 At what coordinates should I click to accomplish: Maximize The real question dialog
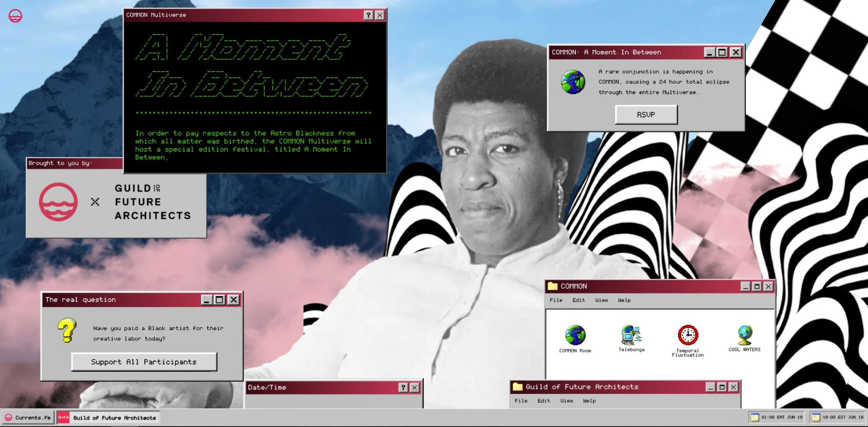point(220,300)
